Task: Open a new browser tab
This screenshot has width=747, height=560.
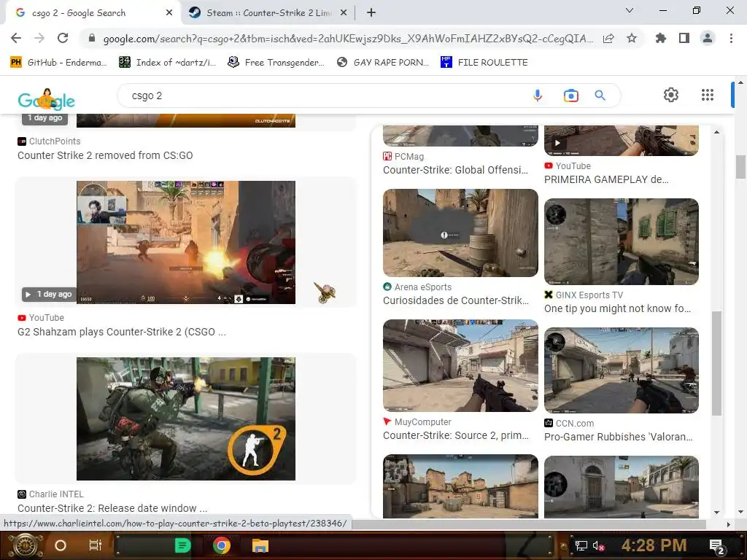Action: (x=371, y=13)
